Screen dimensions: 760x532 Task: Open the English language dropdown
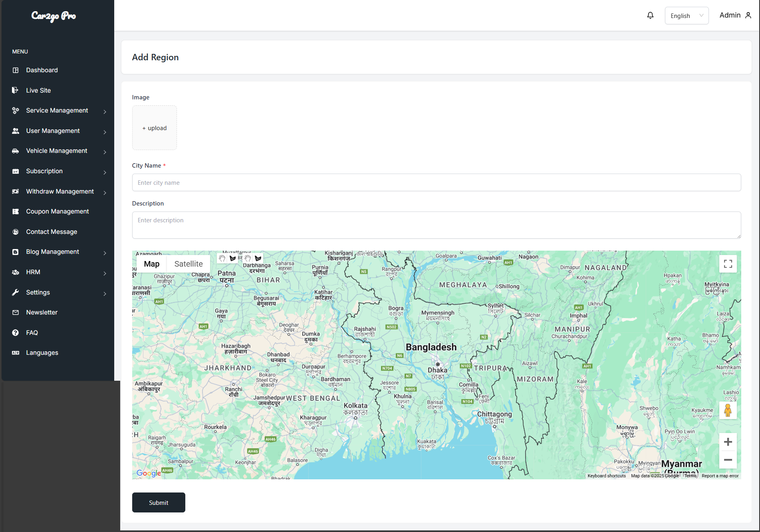click(687, 16)
